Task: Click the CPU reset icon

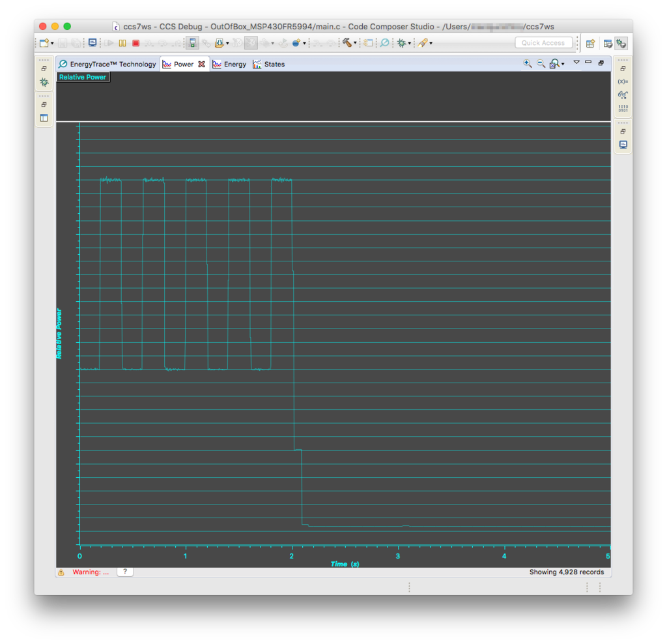Action: (x=237, y=43)
